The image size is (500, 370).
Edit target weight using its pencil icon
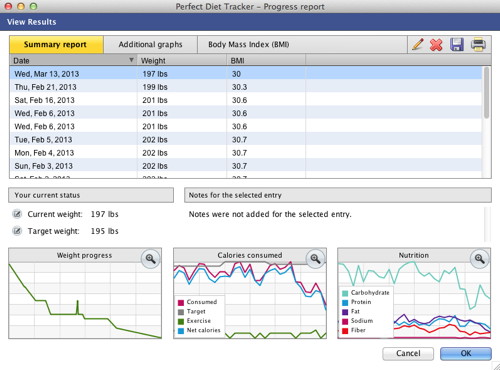[x=17, y=231]
